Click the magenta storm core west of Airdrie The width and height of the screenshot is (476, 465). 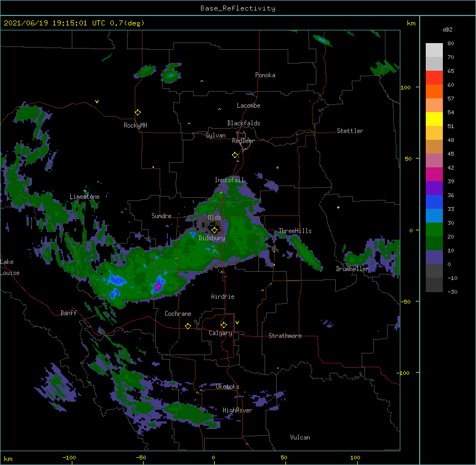[x=158, y=287]
